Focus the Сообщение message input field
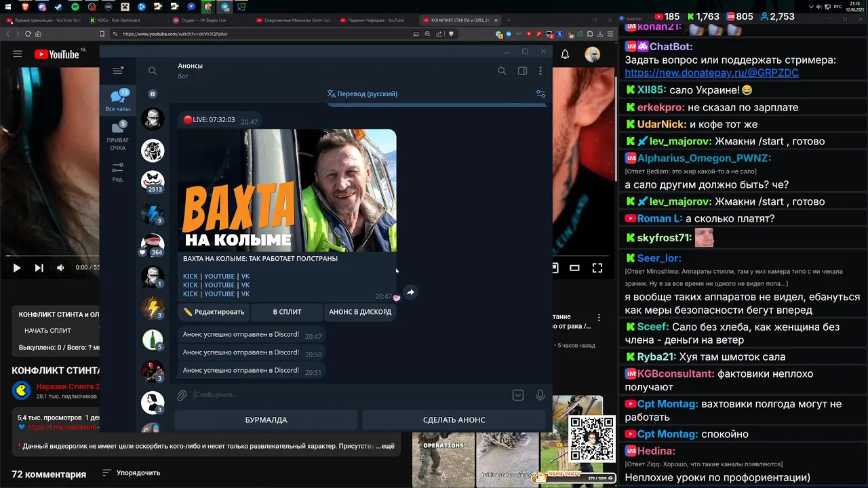The width and height of the screenshot is (868, 488). (x=349, y=394)
